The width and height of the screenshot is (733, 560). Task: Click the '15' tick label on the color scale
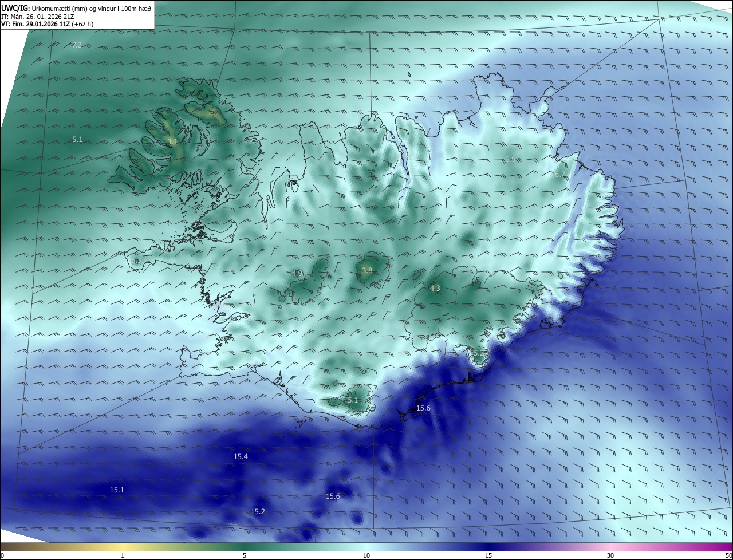pyautogui.click(x=488, y=555)
